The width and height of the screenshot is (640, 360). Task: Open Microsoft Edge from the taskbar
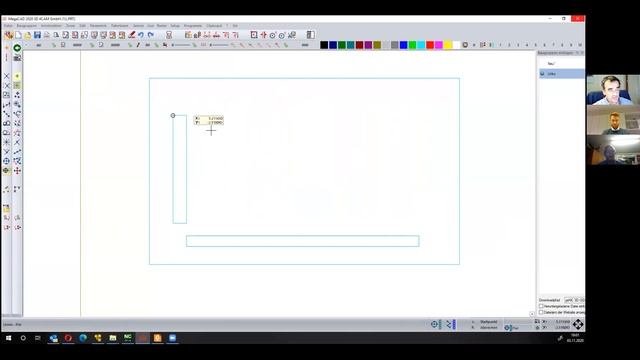[x=83, y=338]
